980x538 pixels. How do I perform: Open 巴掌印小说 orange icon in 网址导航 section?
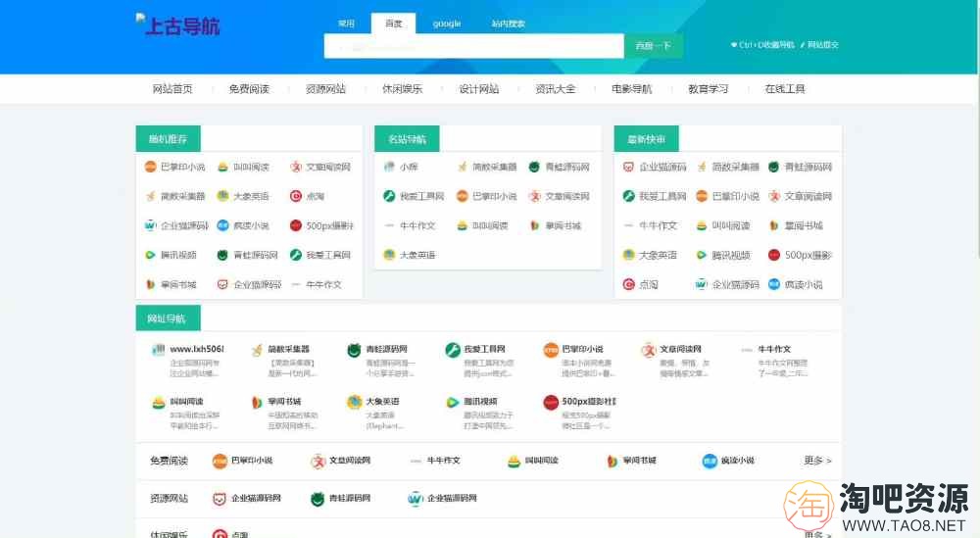551,350
